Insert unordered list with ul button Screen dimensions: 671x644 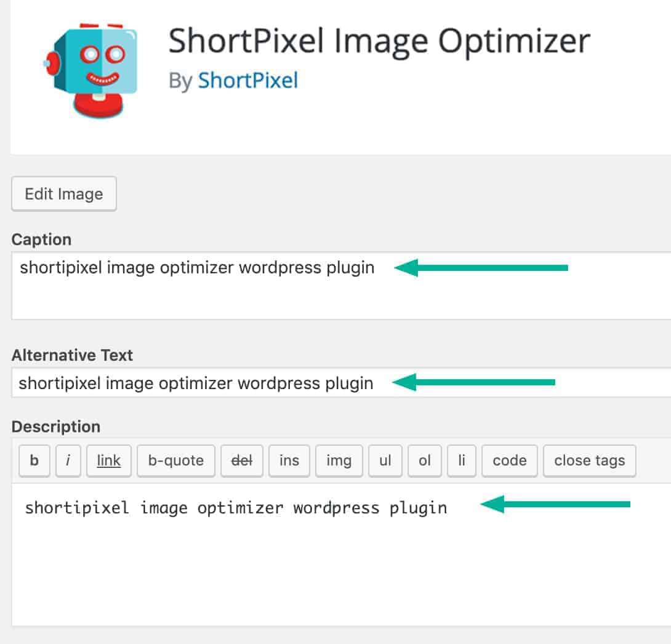pos(385,461)
